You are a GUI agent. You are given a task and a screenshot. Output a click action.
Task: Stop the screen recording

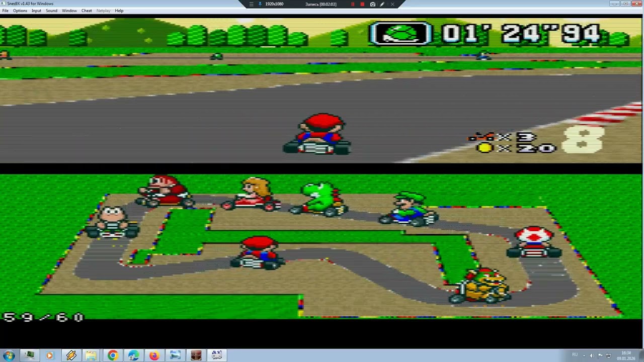pyautogui.click(x=362, y=4)
